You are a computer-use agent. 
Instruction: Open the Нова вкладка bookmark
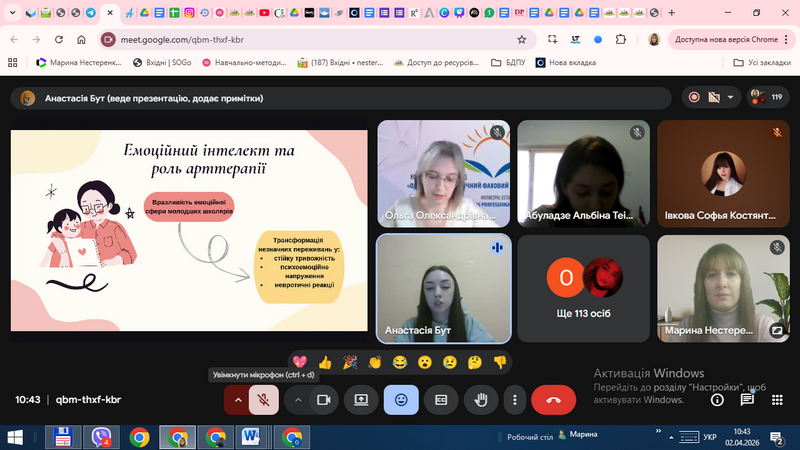click(x=566, y=62)
